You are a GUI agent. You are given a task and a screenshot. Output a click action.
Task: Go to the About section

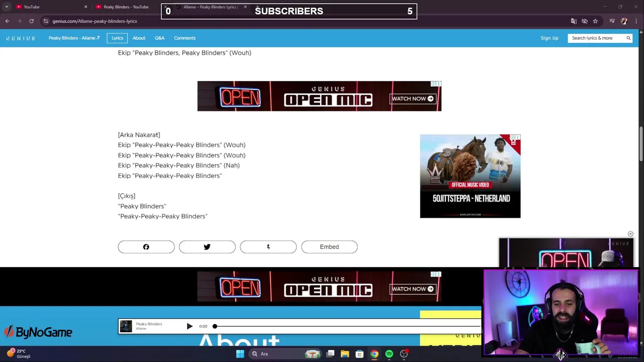pos(139,38)
